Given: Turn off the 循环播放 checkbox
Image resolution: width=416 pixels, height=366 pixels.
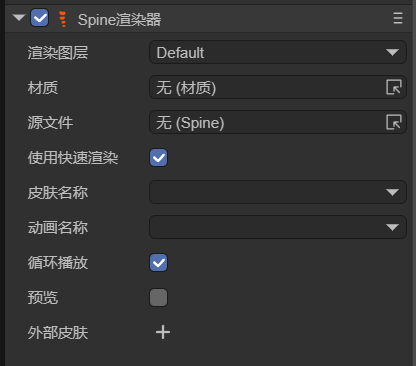Looking at the screenshot, I should coord(158,263).
